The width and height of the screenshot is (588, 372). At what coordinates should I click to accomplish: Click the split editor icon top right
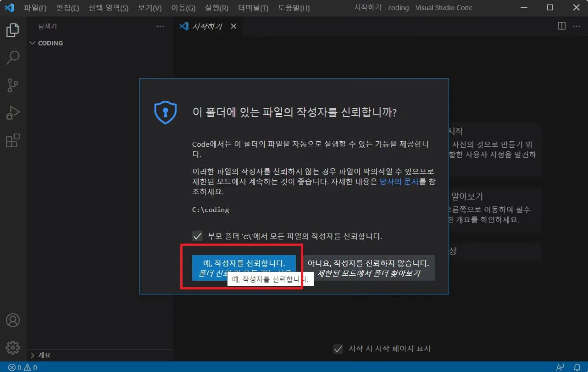pyautogui.click(x=561, y=26)
